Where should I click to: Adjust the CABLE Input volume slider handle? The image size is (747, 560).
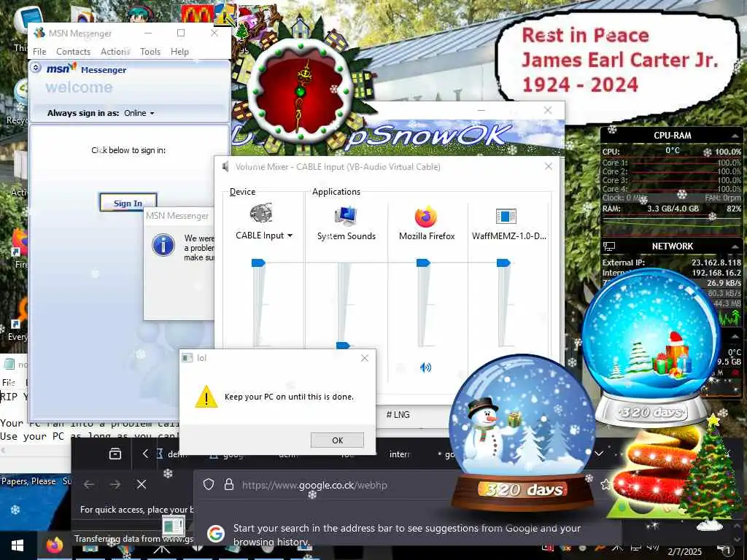click(x=258, y=262)
